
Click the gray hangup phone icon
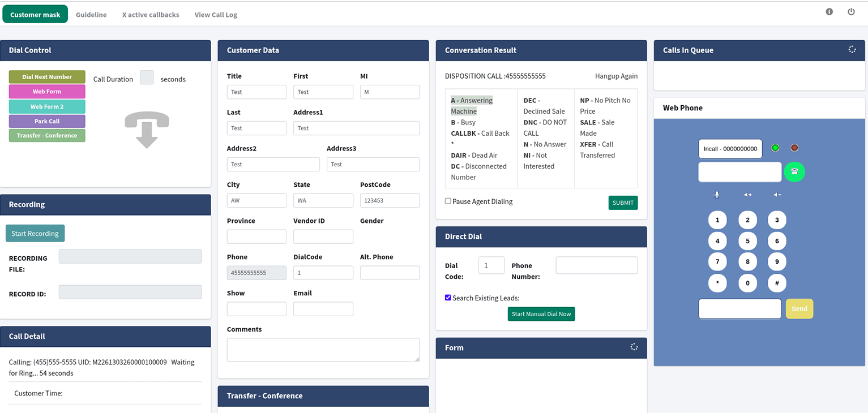[x=147, y=130]
